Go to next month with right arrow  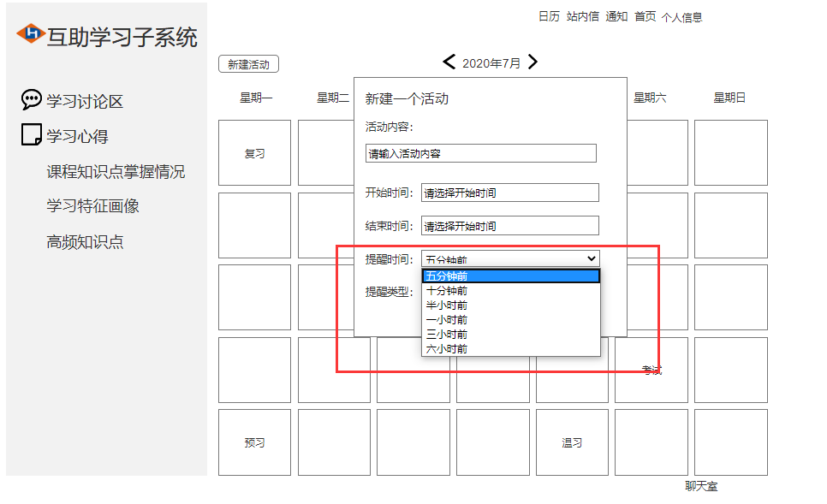(x=532, y=62)
